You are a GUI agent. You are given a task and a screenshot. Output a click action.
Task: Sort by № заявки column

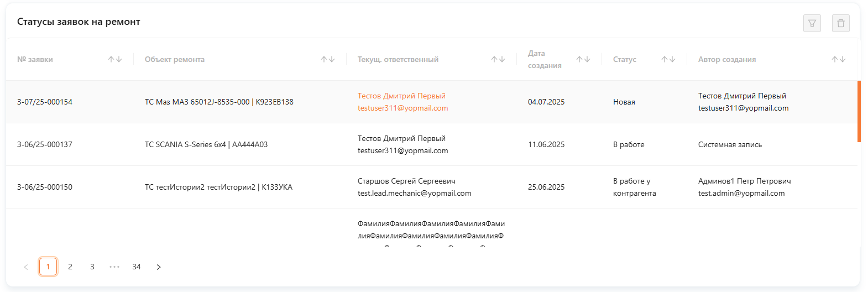tap(115, 59)
